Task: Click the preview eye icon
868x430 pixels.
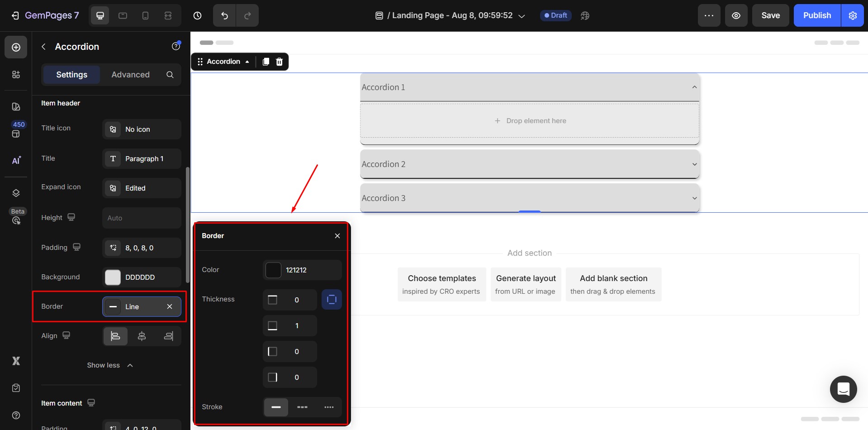Action: [736, 15]
